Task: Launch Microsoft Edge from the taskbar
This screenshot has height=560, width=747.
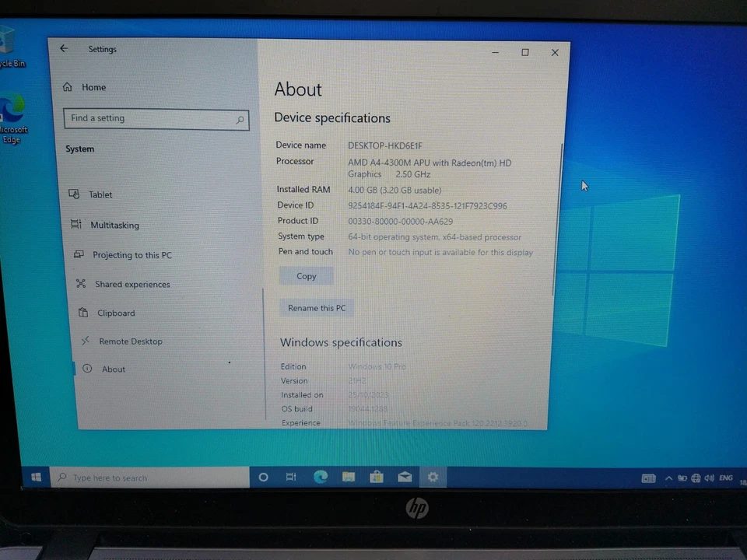Action: pyautogui.click(x=320, y=477)
